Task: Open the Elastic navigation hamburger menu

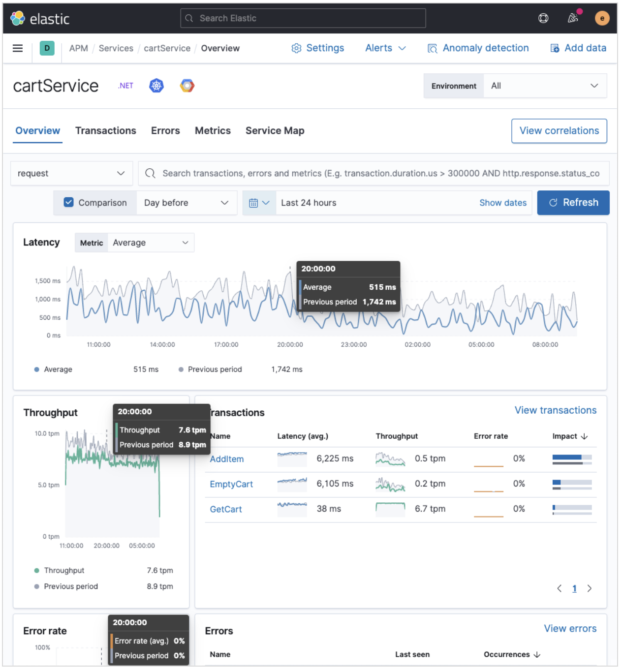Action: click(18, 48)
